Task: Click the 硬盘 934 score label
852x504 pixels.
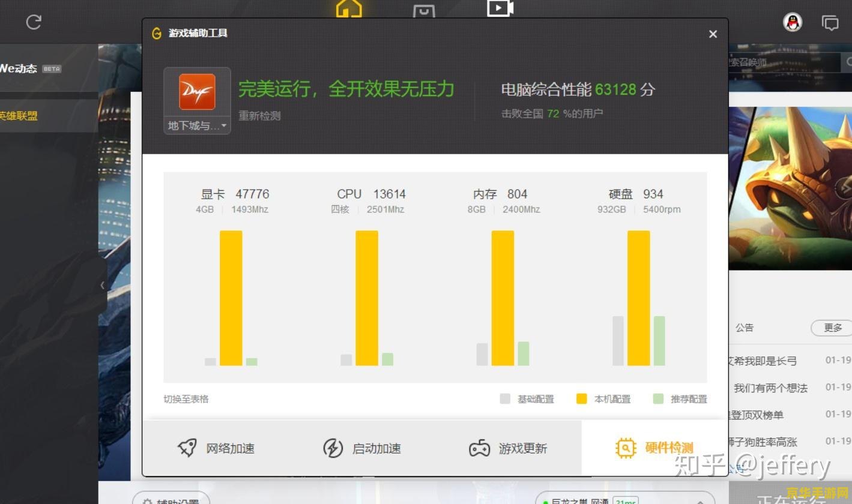Action: pos(636,194)
